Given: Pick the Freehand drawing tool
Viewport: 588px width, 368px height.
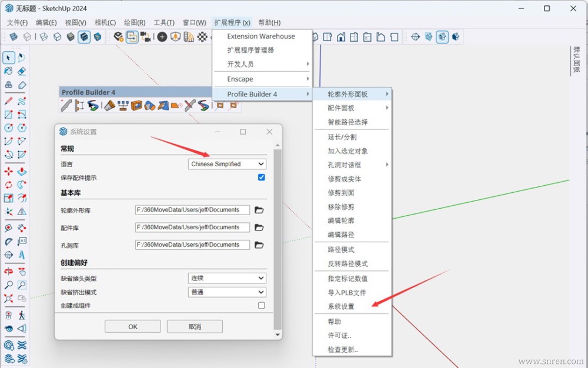Looking at the screenshot, I should pos(22,101).
